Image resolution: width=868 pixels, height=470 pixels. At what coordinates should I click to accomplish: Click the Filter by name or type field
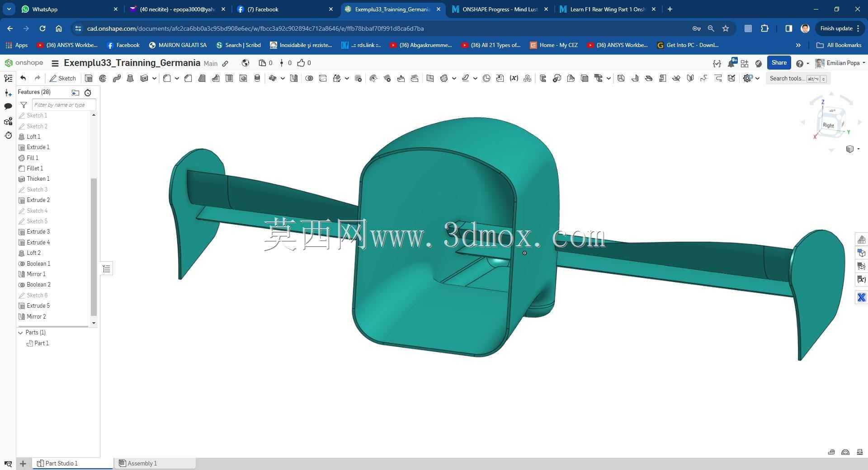[64, 105]
